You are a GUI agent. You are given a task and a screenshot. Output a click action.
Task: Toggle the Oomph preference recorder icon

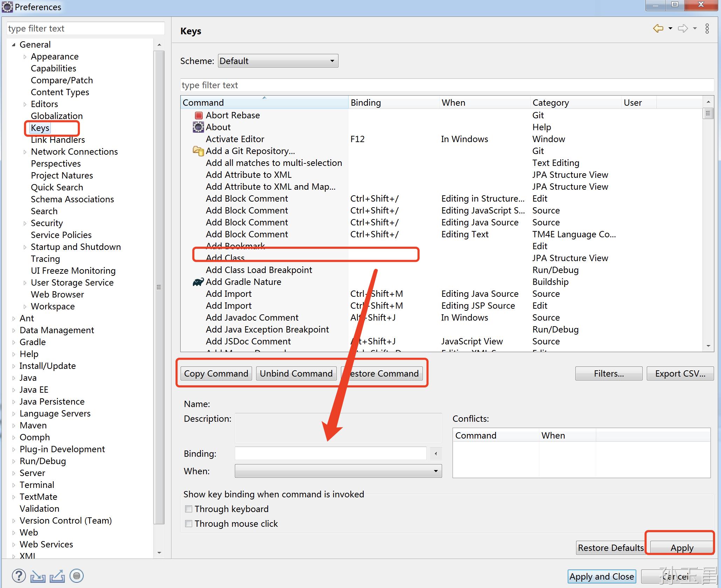tap(77, 576)
